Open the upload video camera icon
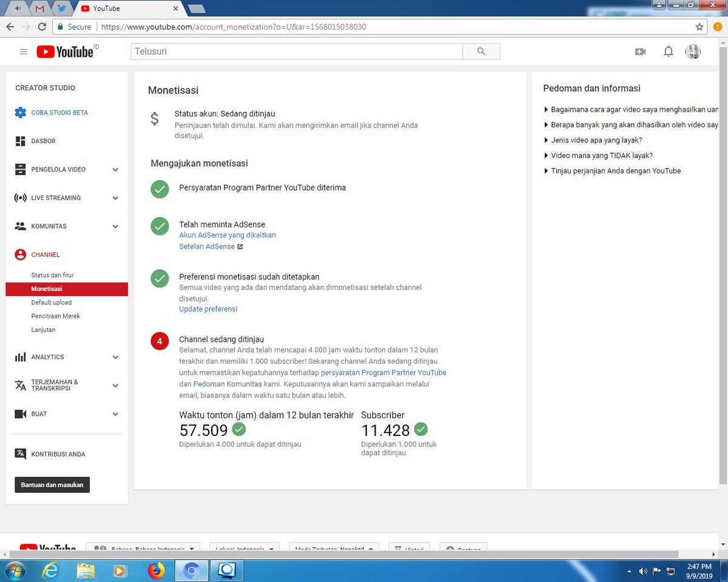Screen dimensions: 728x582 pyautogui.click(x=640, y=52)
